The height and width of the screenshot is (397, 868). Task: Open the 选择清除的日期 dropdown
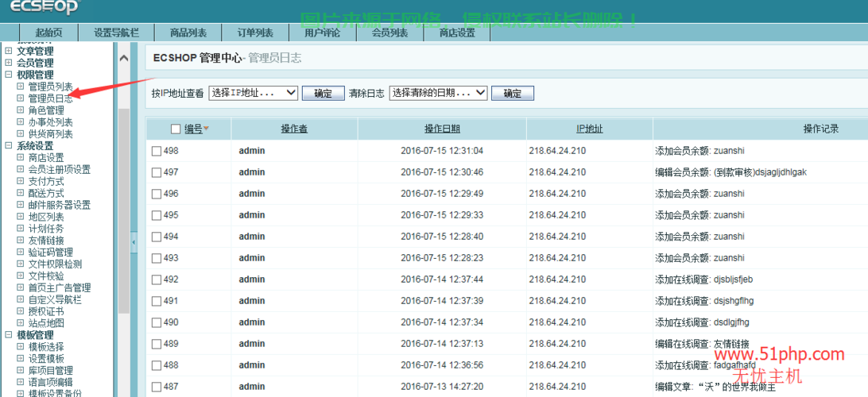pos(438,93)
